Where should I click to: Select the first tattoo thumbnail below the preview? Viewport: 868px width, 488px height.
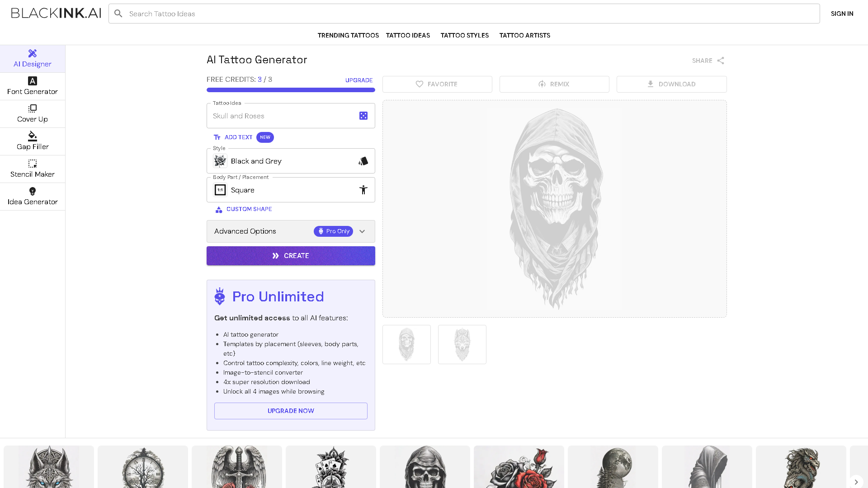click(x=406, y=344)
